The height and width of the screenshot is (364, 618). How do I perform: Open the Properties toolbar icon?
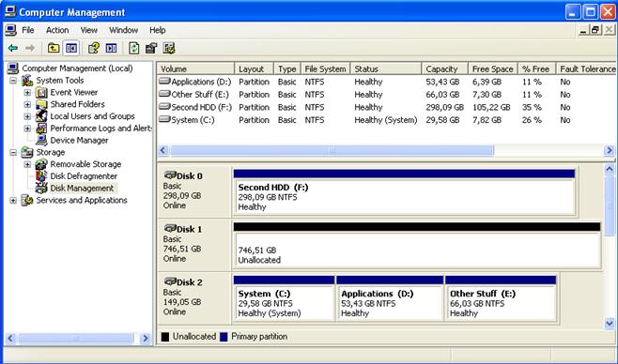151,48
